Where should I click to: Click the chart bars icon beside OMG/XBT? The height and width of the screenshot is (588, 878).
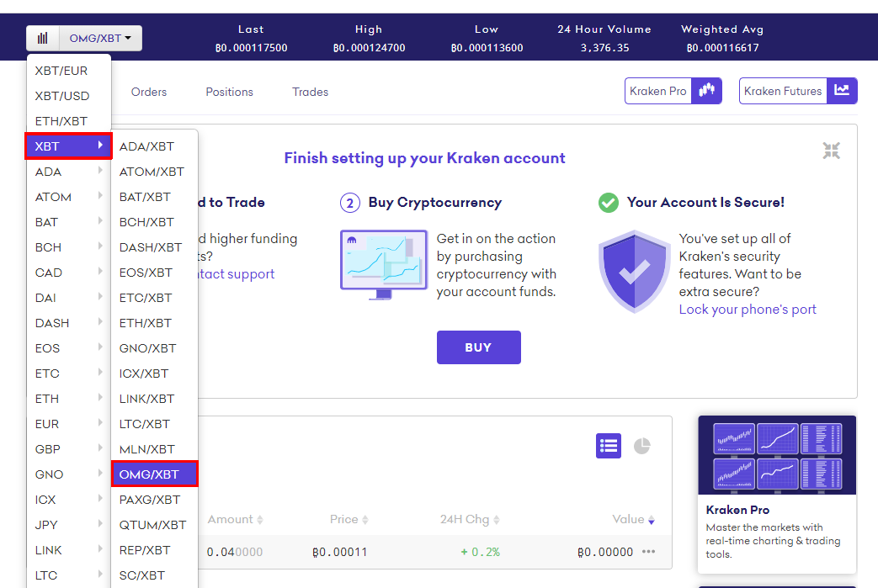42,38
